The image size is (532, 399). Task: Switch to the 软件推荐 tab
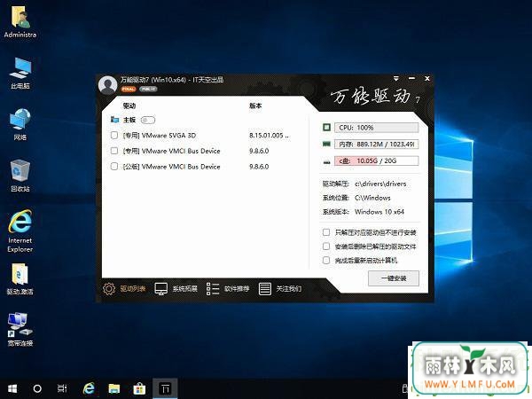(228, 289)
